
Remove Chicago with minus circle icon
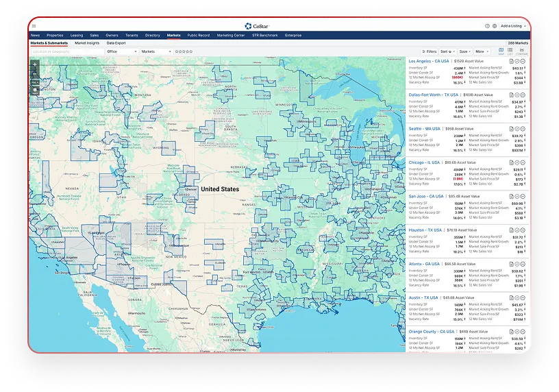(523, 162)
